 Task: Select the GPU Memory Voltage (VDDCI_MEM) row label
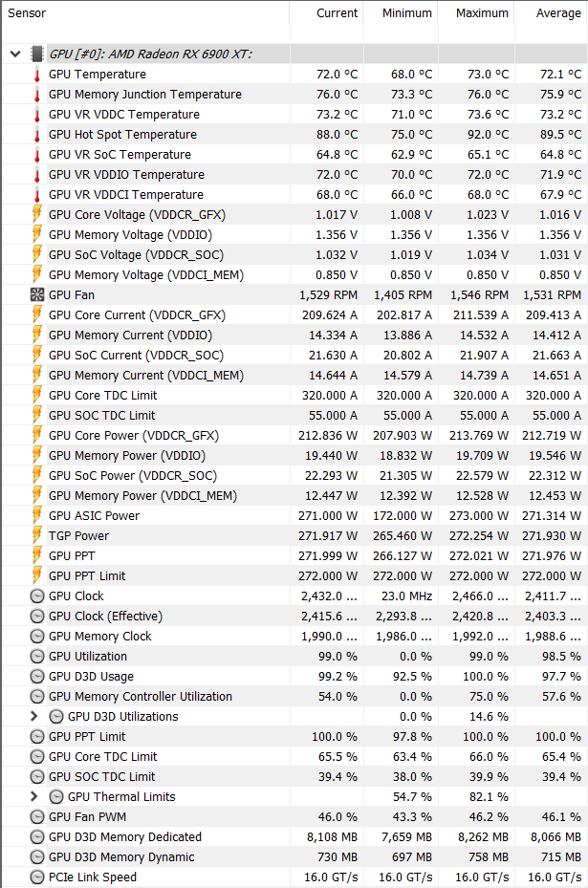coord(146,275)
